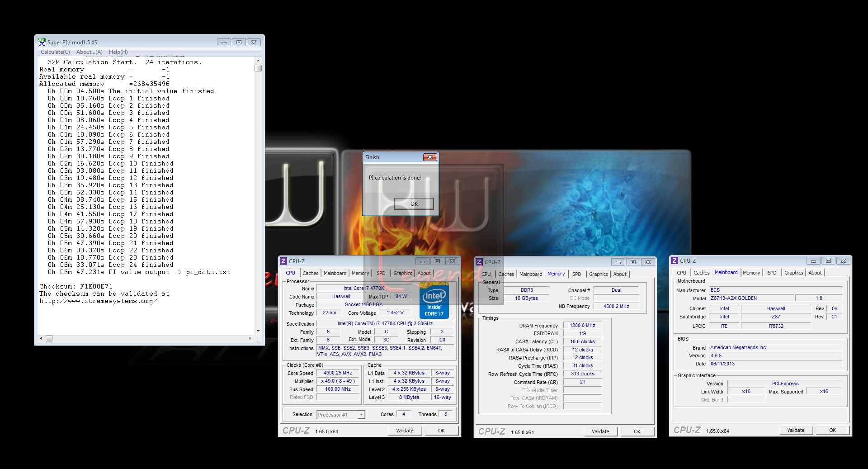This screenshot has width=868, height=469.
Task: Open the About...(A) menu in Super PI
Action: (x=90, y=52)
